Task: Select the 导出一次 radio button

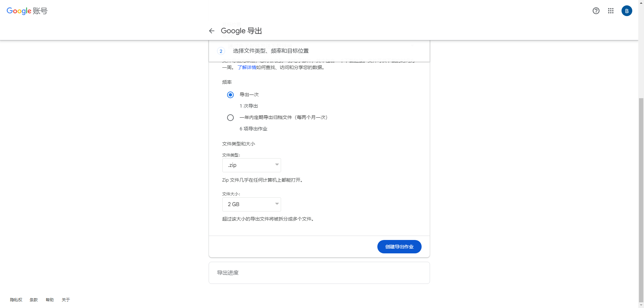Action: [x=230, y=95]
